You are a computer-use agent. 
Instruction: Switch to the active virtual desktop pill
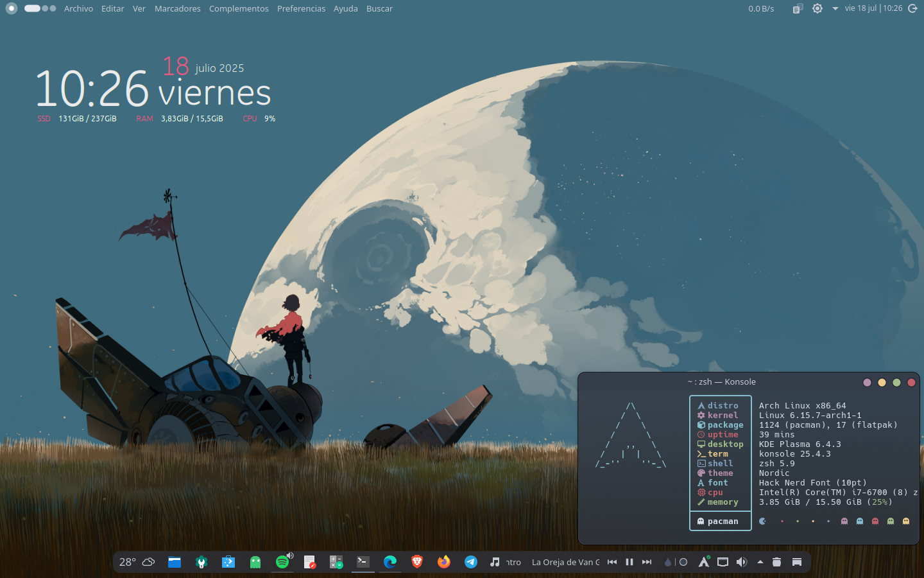(32, 8)
